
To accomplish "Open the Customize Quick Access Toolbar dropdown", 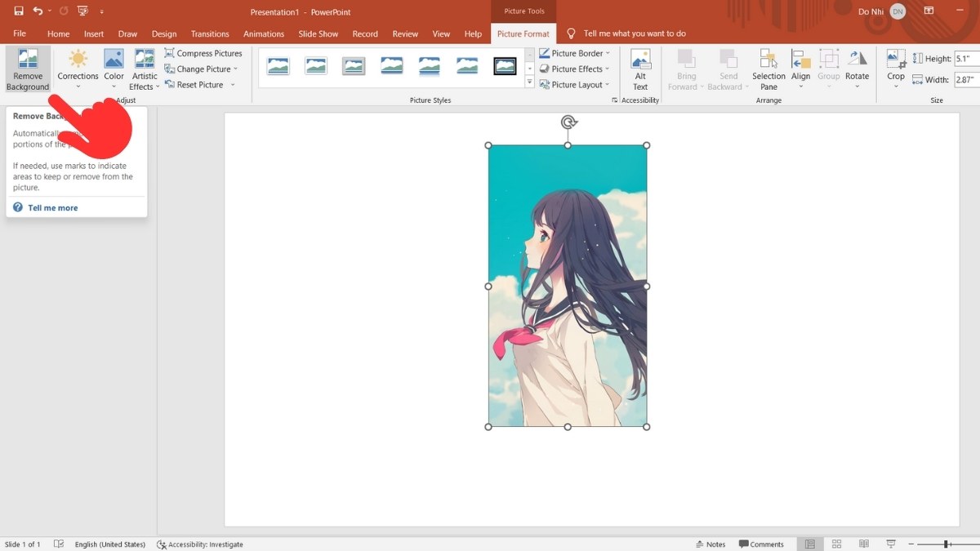I will coord(102,12).
